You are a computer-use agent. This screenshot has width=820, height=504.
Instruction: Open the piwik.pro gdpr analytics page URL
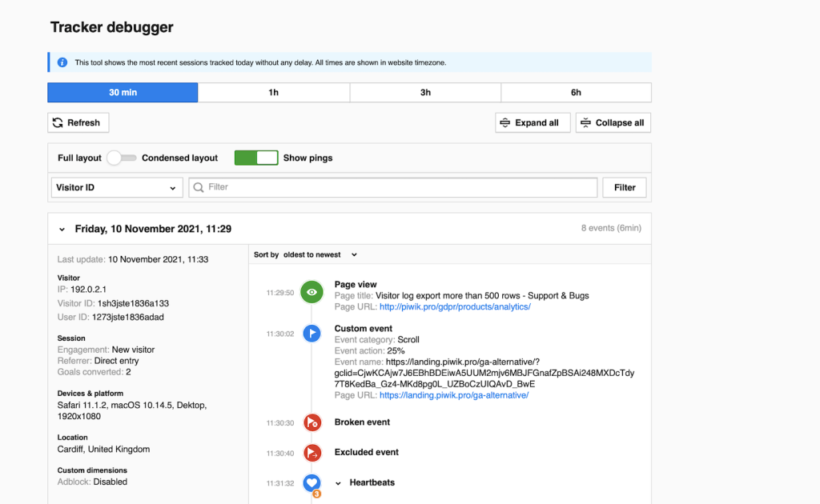(455, 307)
